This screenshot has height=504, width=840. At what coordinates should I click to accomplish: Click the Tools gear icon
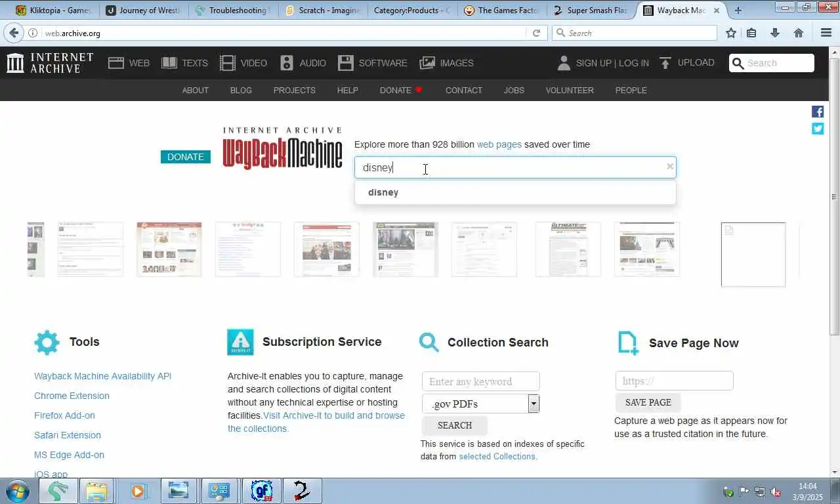click(x=47, y=343)
